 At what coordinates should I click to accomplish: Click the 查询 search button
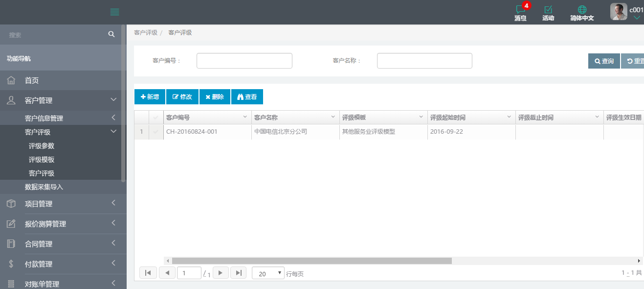point(604,61)
